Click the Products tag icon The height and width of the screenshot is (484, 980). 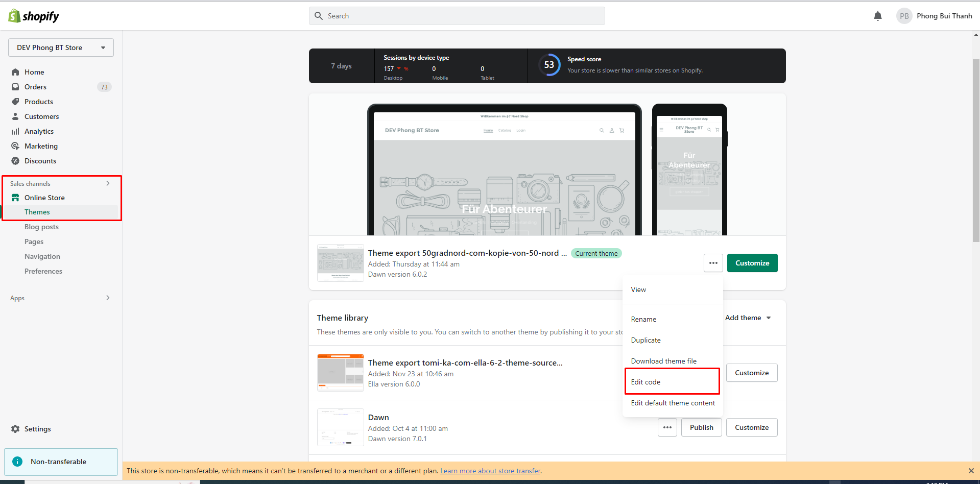[15, 102]
